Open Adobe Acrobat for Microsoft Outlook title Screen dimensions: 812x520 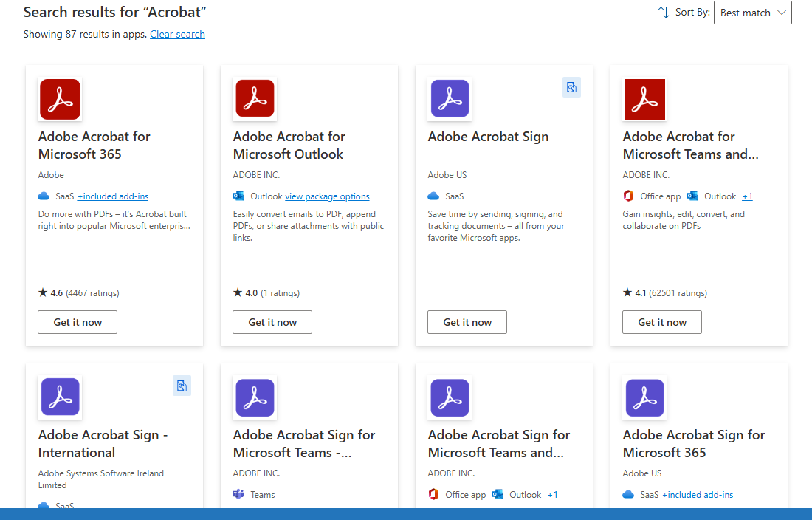click(289, 146)
